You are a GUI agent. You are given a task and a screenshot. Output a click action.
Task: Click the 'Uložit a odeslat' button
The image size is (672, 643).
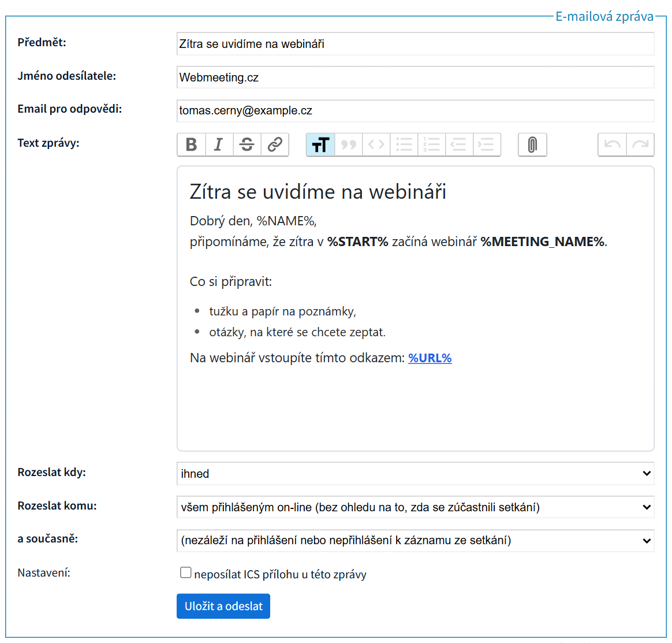click(223, 606)
